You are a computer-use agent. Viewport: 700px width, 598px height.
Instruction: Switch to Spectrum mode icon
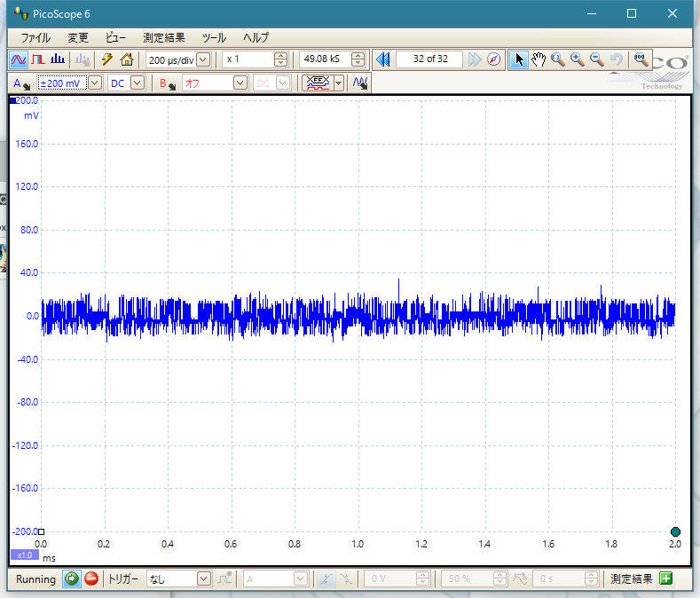click(58, 59)
